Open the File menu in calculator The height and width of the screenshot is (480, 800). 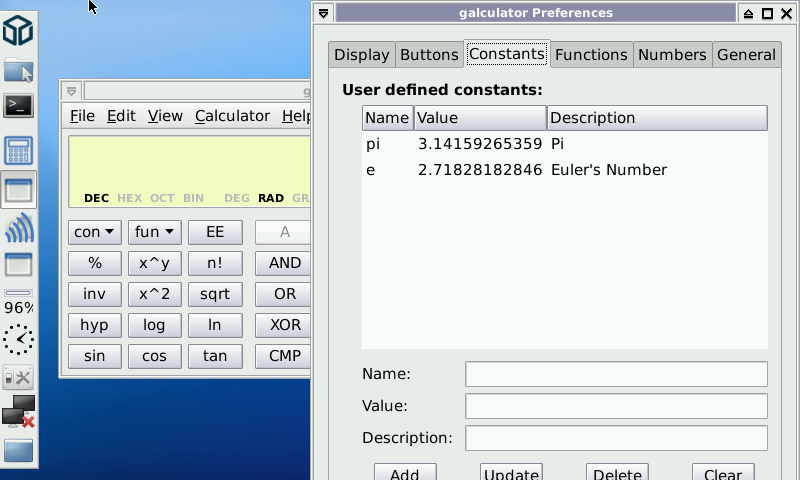82,116
